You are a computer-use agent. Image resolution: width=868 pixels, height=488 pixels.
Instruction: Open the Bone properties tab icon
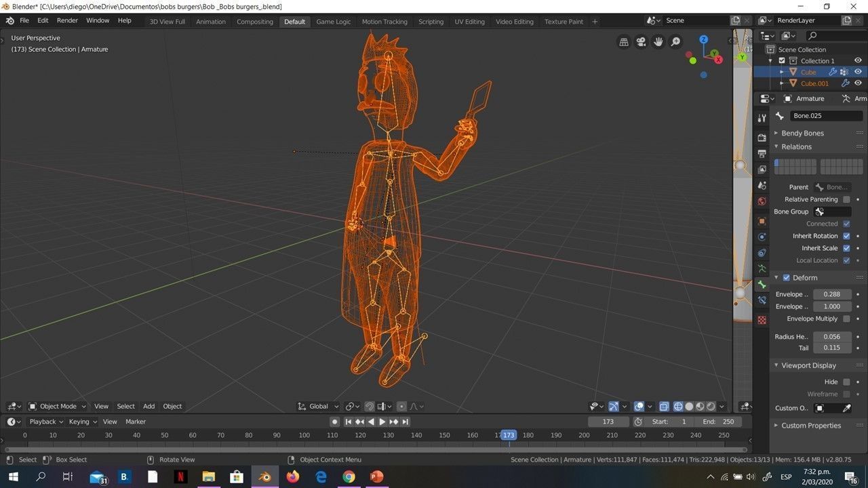(762, 285)
